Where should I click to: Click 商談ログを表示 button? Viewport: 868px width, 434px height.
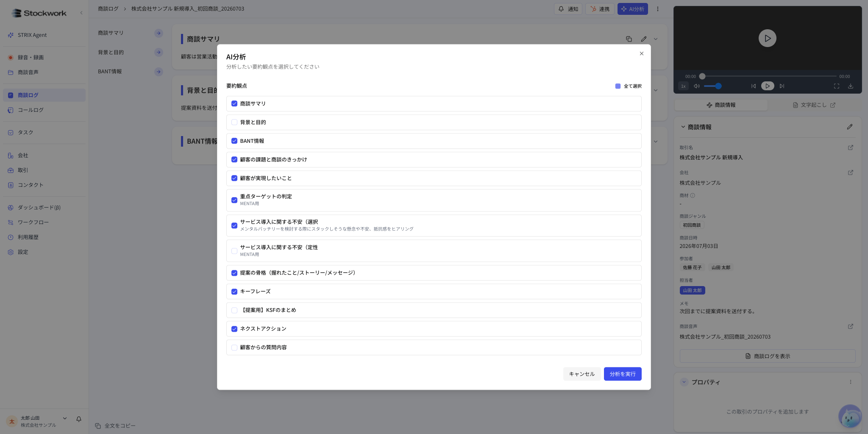point(768,356)
